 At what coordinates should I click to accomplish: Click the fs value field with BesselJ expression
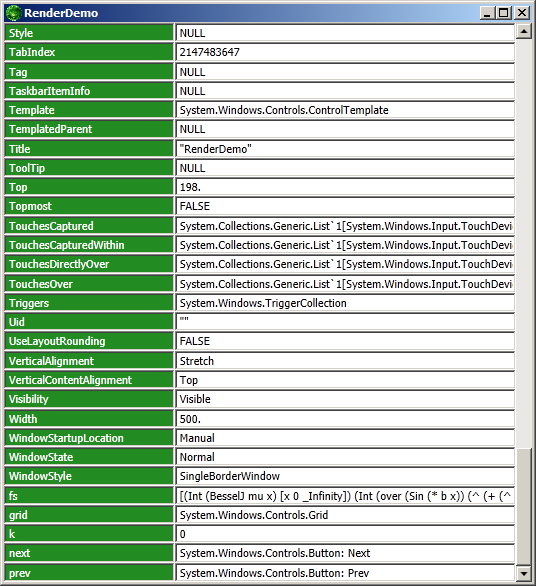pyautogui.click(x=345, y=496)
